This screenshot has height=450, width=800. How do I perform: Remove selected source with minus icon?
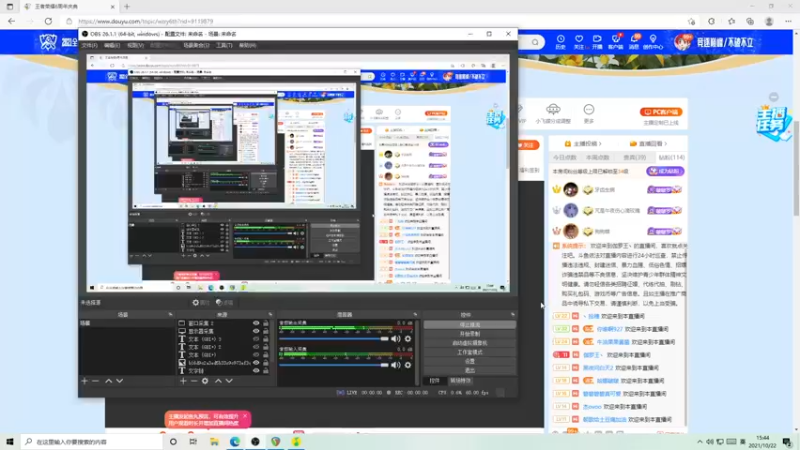tap(194, 381)
